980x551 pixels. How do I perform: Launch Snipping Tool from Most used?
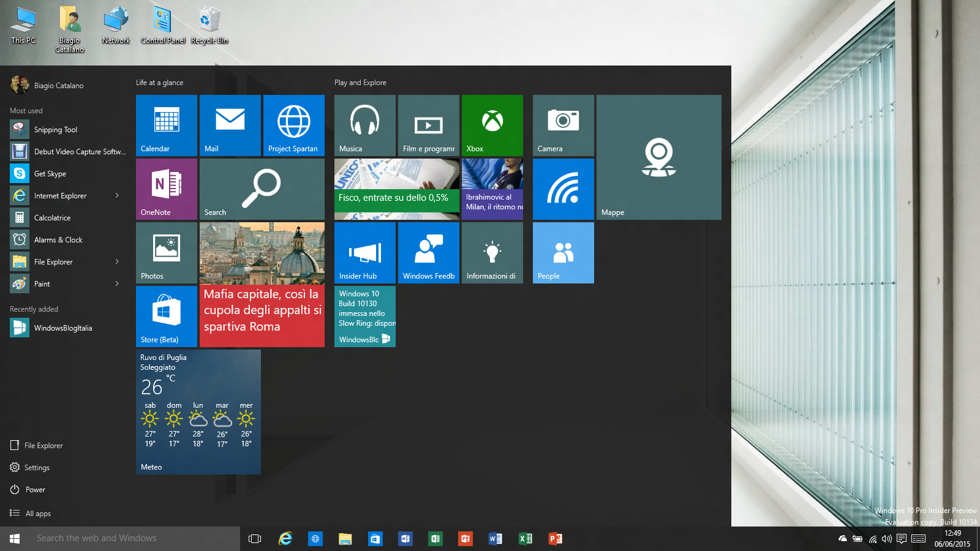(66, 130)
